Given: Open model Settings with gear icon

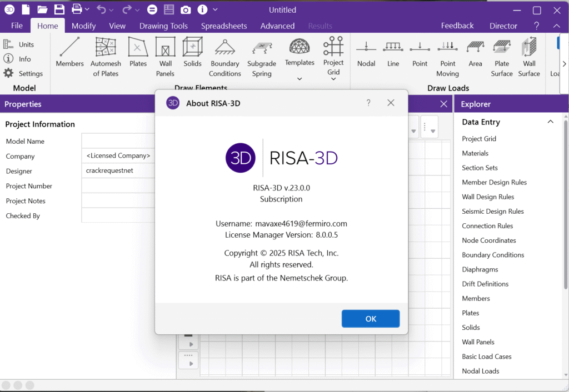Looking at the screenshot, I should click(x=23, y=73).
